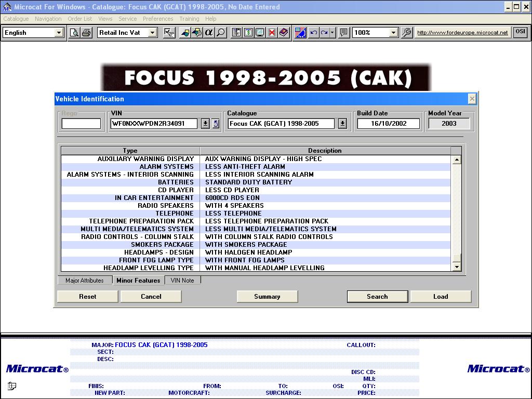Click the speech bubble notes icon

[x=343, y=32]
